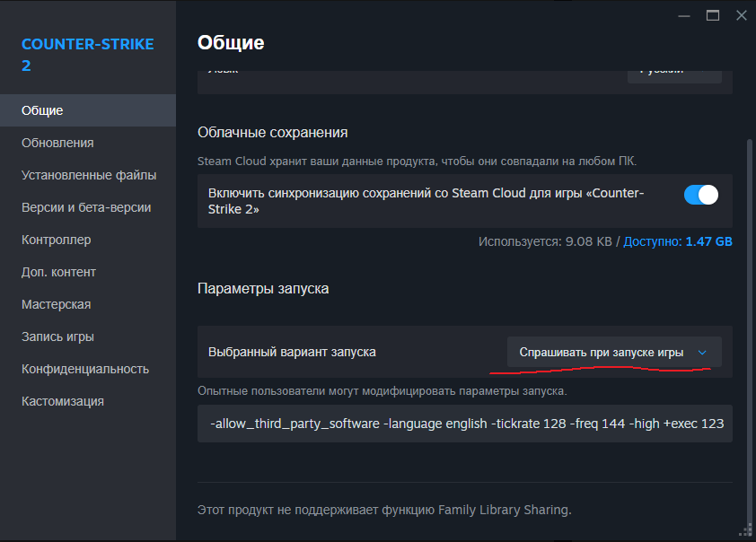
Task: Click the Общие page heading
Action: pos(231,43)
